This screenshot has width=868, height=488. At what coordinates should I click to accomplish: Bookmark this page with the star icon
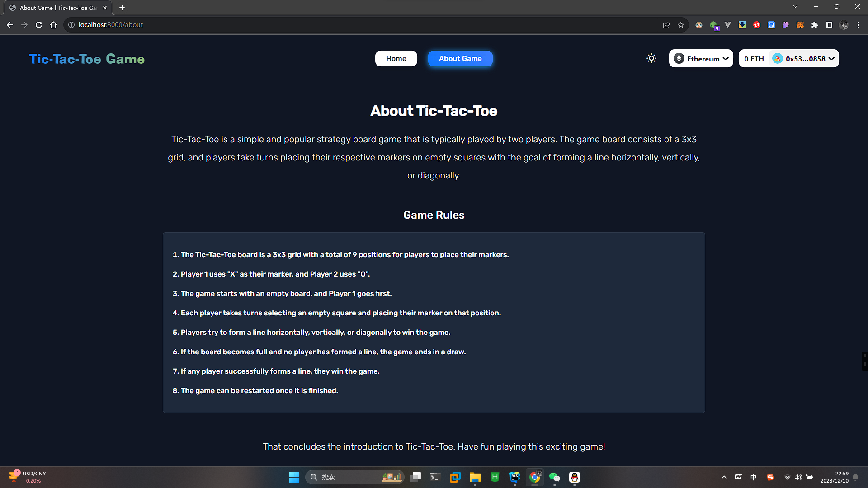[x=680, y=25]
